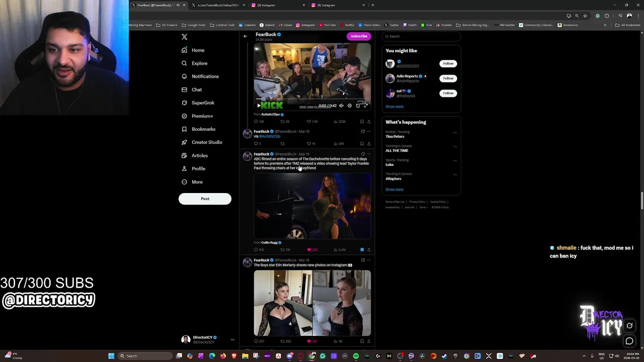Open Grok actions on the Bachelorette post
The height and width of the screenshot is (362, 644).
[363, 154]
